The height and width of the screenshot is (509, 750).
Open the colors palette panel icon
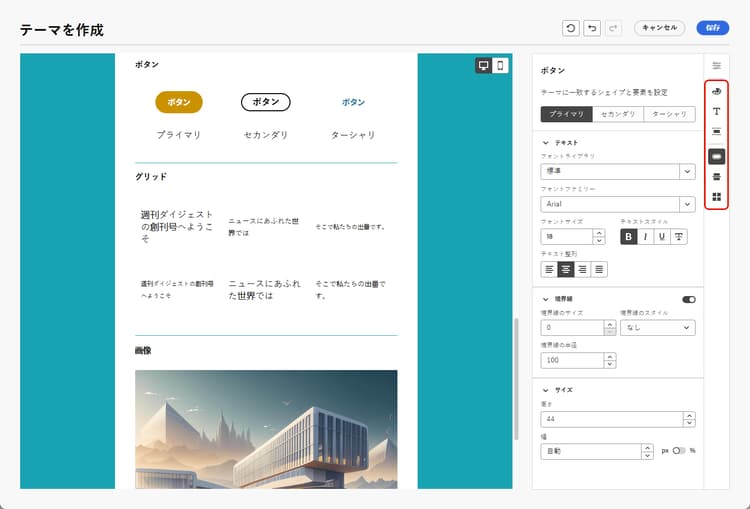pyautogui.click(x=716, y=91)
